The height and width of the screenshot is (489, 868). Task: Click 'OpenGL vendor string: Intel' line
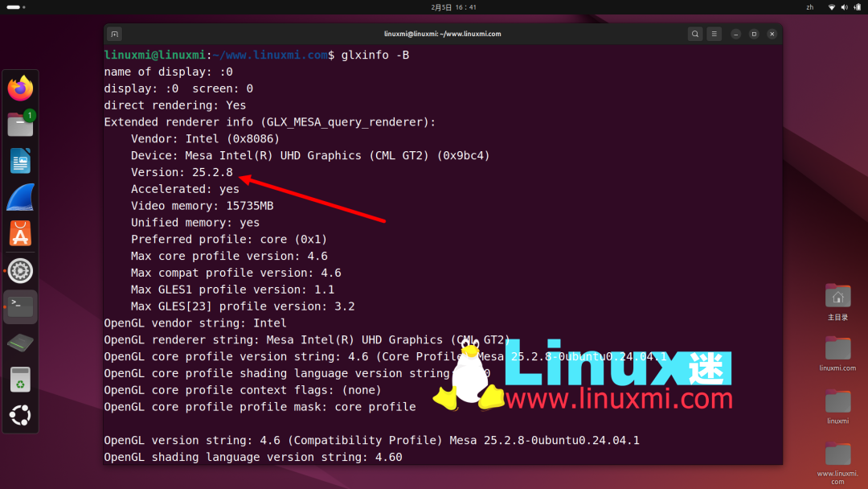[x=195, y=323]
